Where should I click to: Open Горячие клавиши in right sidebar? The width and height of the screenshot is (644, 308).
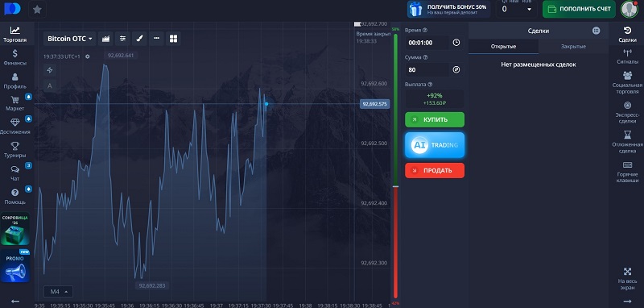click(x=627, y=172)
